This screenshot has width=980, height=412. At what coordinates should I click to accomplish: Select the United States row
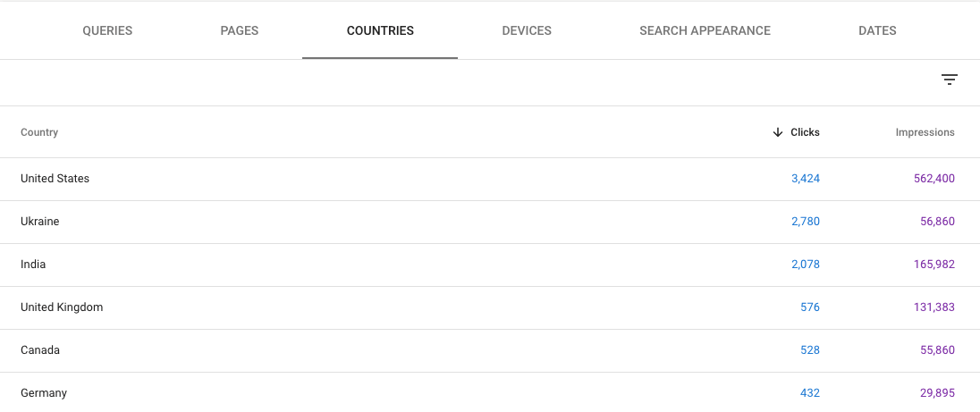tap(55, 179)
